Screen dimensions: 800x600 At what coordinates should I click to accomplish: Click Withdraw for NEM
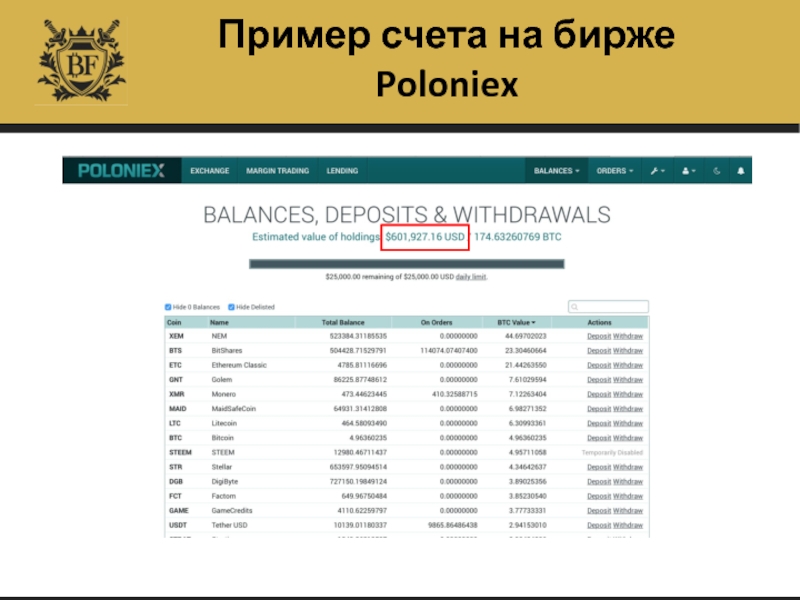(x=628, y=336)
